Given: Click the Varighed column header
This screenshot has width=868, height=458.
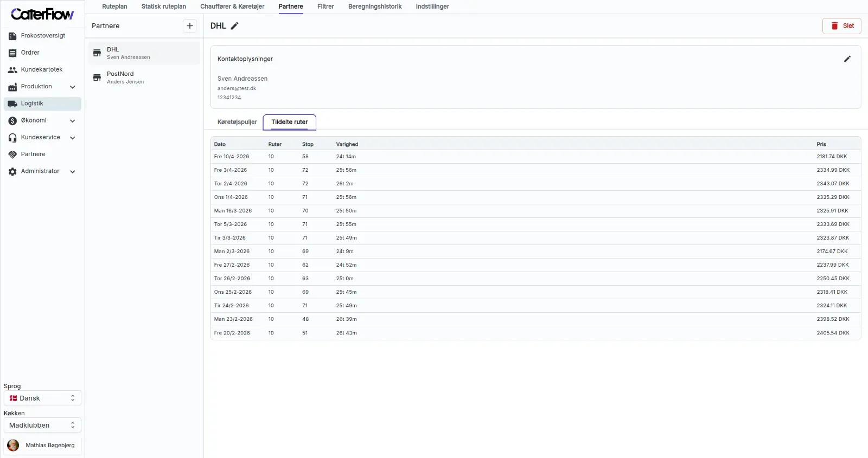Looking at the screenshot, I should pos(347,144).
